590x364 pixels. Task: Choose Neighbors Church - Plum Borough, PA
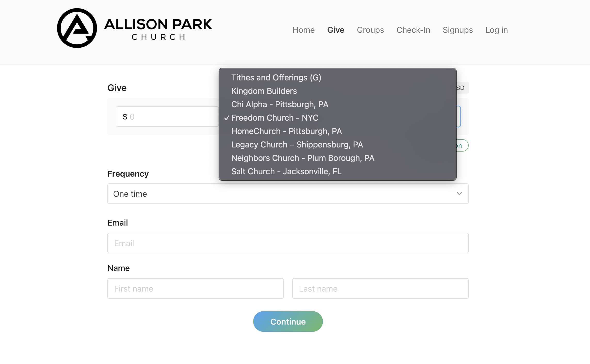(x=303, y=158)
